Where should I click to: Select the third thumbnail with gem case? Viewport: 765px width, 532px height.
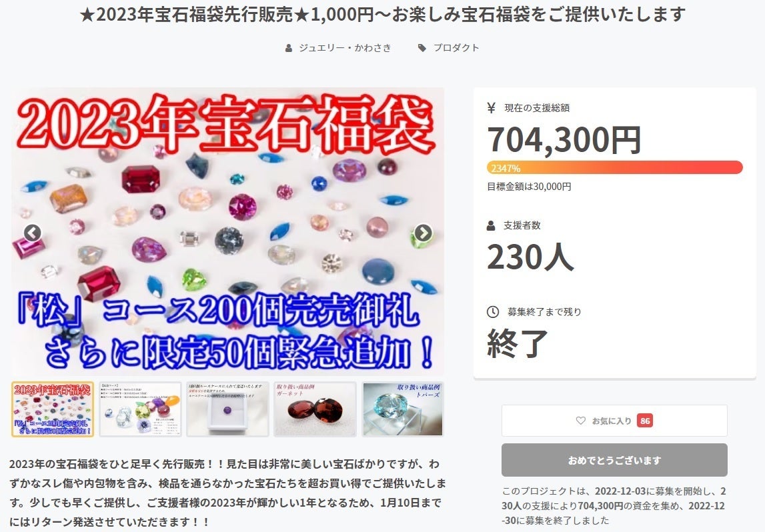point(228,409)
